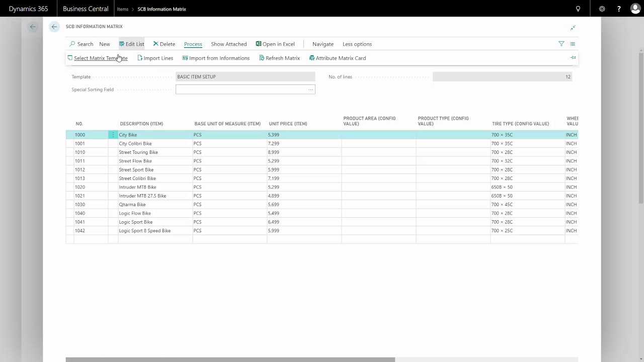Click the lightbulb tell-me icon
The image size is (644, 362).
tap(578, 9)
